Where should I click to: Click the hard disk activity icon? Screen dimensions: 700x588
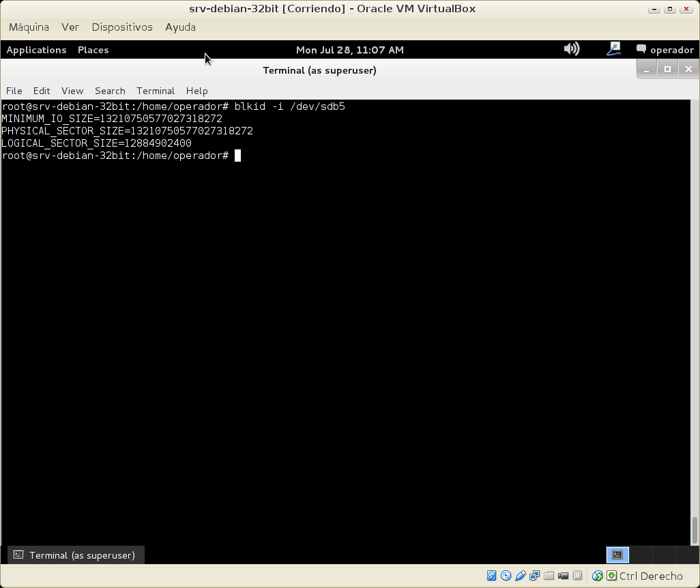(x=491, y=576)
